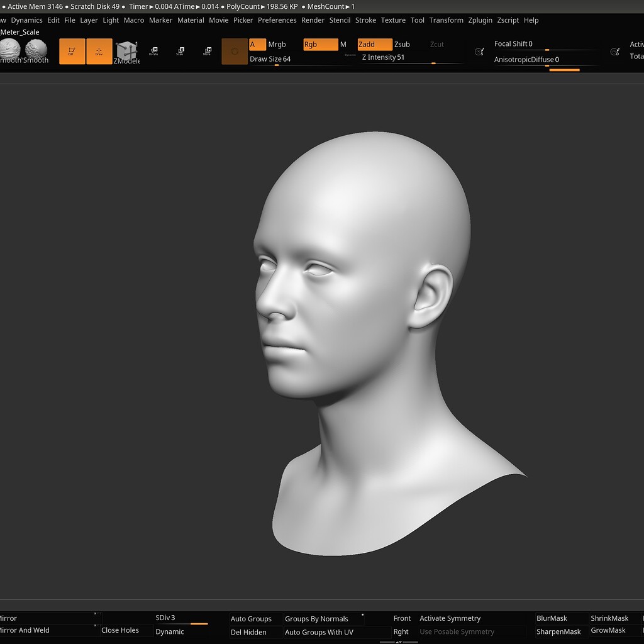The image size is (644, 644).
Task: Open the stroke type selector icon
Action: point(235,52)
